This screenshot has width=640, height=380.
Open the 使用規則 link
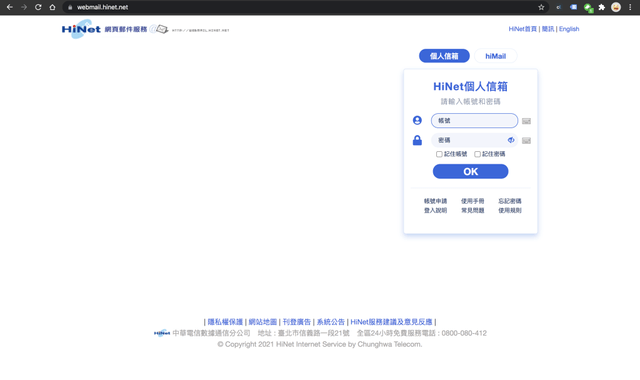[509, 210]
